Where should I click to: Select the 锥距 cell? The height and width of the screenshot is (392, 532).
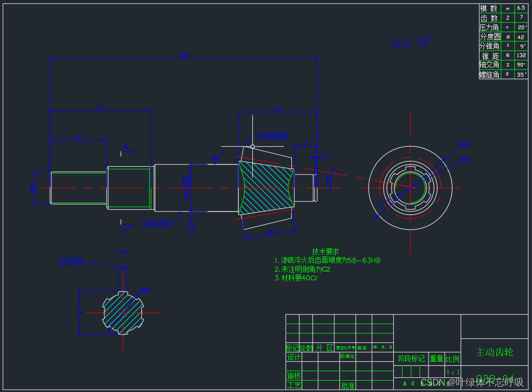pos(490,56)
